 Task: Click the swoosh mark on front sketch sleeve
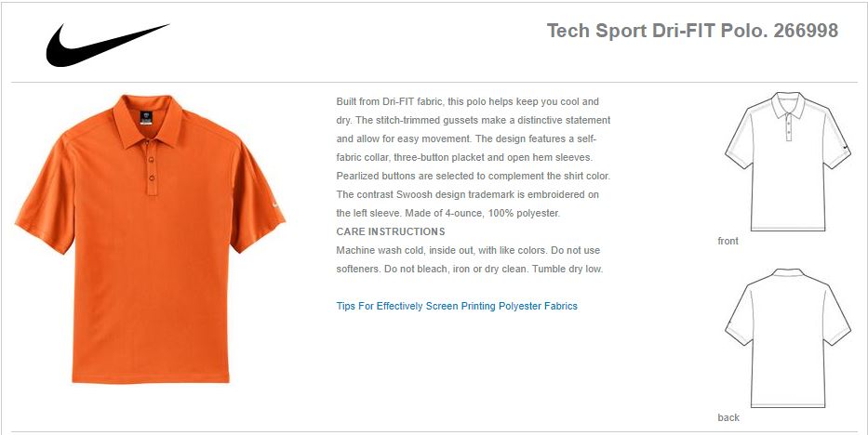[845, 147]
